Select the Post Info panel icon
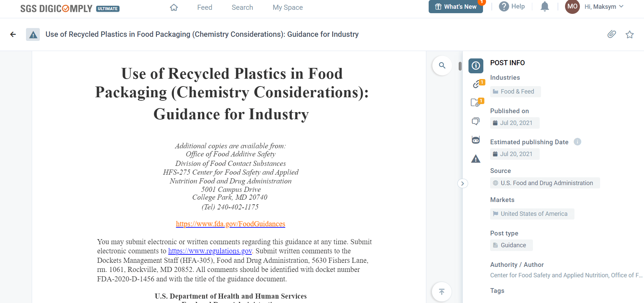Viewport: 644px width, 303px height. click(x=476, y=66)
